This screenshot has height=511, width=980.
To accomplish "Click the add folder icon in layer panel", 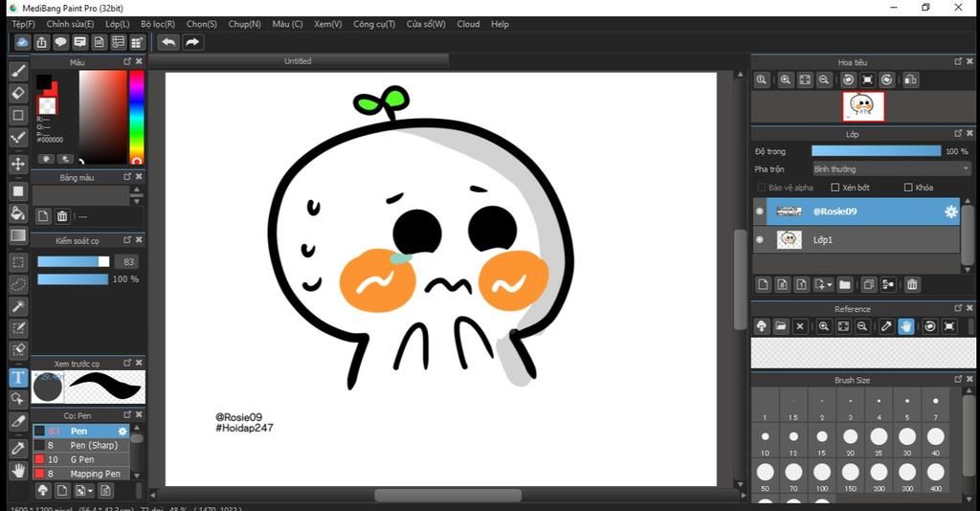I will tap(844, 285).
